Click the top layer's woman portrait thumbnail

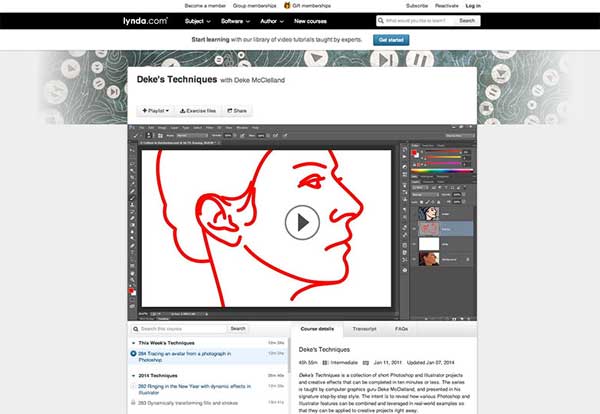[x=428, y=214]
